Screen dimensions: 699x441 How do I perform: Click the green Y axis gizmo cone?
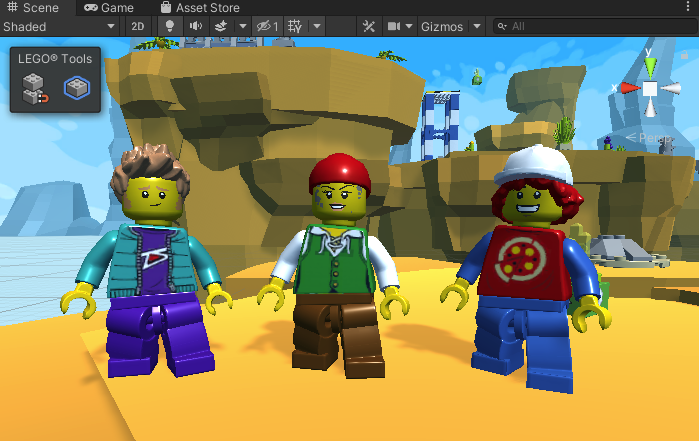[650, 67]
